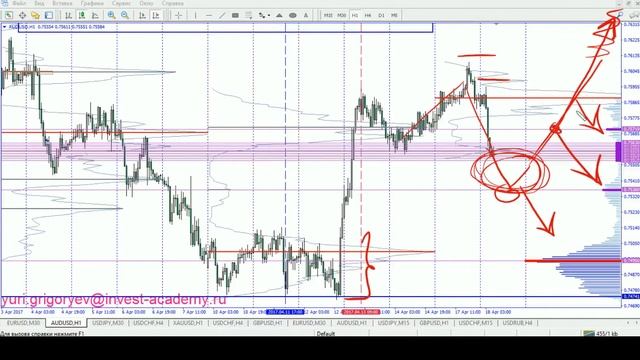
Task: Open the Вид menu
Action: [x=39, y=3]
